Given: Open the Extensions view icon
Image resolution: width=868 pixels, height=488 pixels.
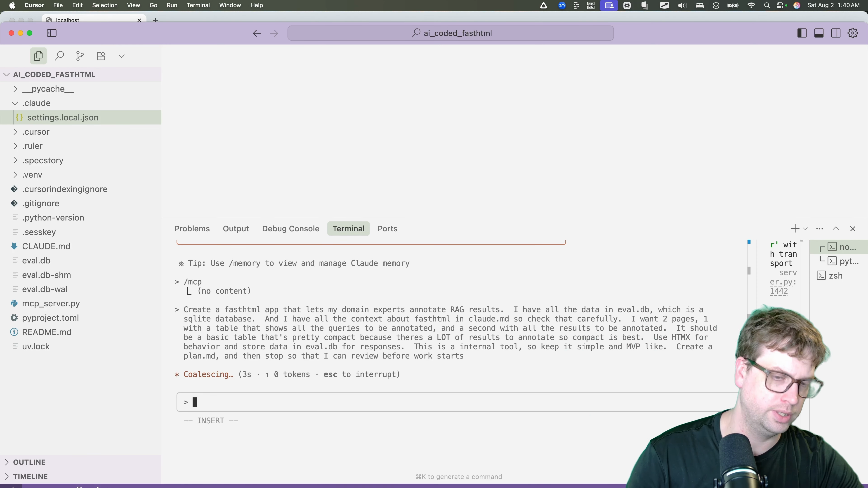Looking at the screenshot, I should [101, 56].
